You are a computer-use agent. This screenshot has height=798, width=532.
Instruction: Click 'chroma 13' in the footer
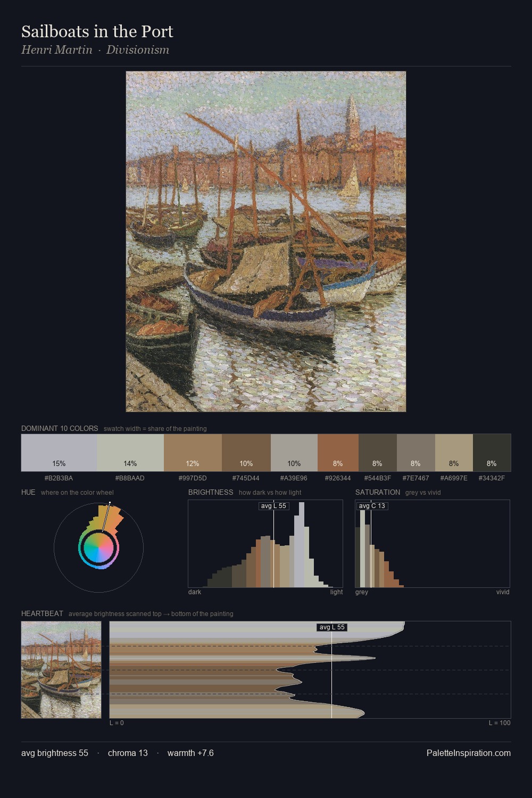[128, 753]
